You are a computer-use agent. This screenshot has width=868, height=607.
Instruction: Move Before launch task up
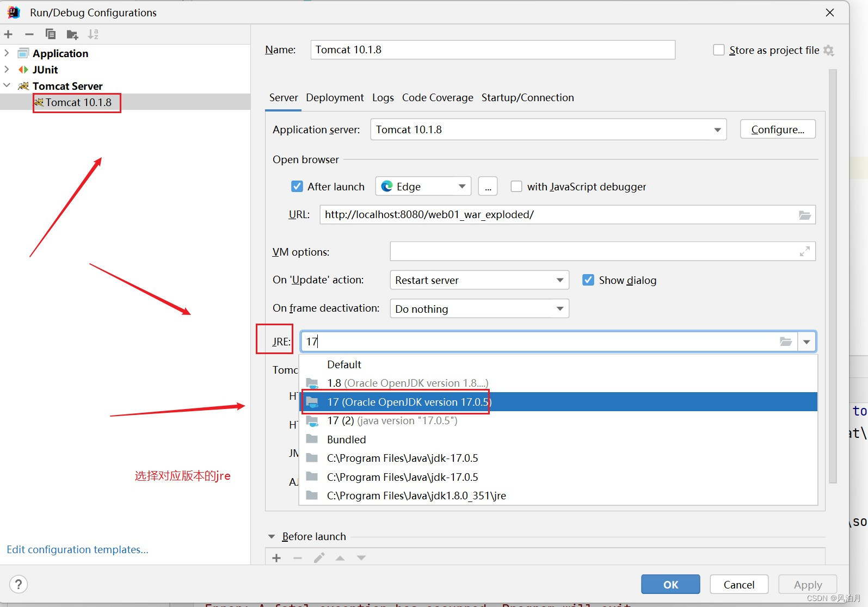coord(340,558)
